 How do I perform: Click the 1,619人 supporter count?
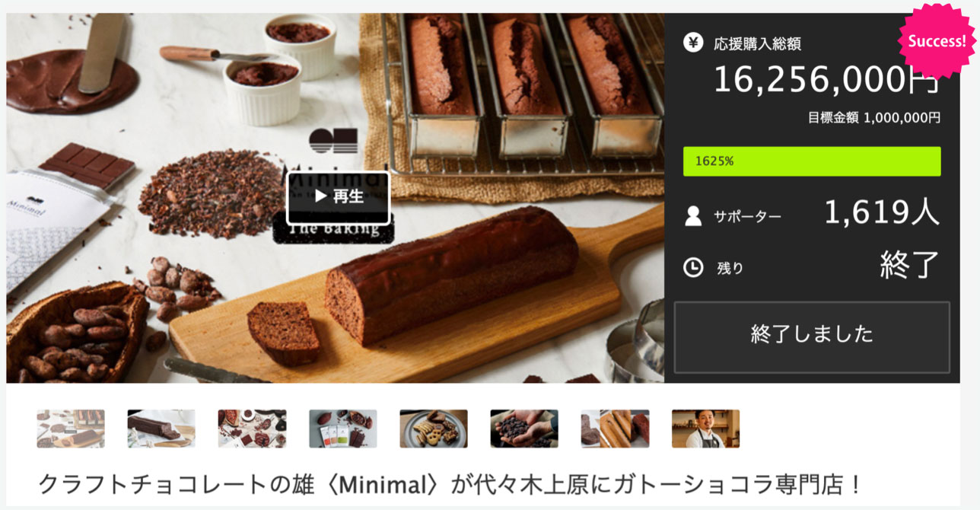tap(882, 214)
